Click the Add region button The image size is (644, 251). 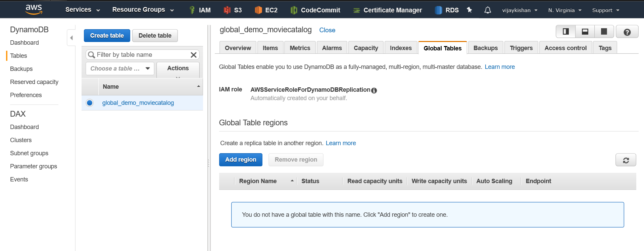241,160
